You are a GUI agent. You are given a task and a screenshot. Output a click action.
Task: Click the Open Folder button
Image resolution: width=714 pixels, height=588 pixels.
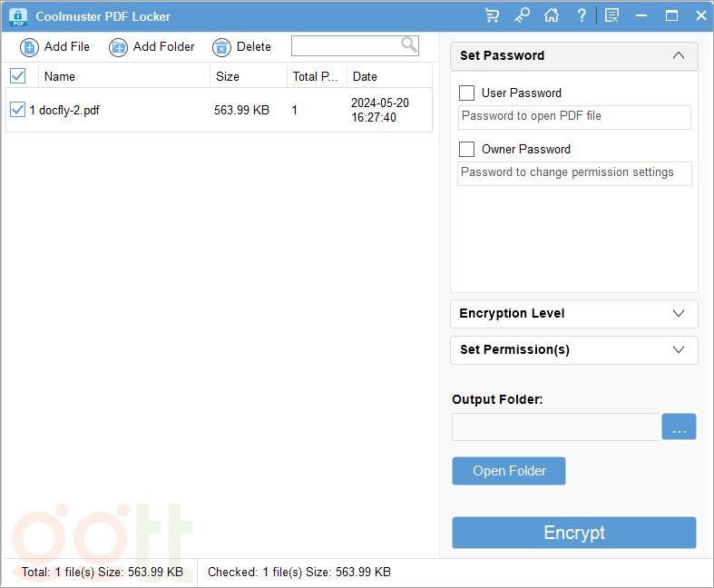click(x=509, y=471)
